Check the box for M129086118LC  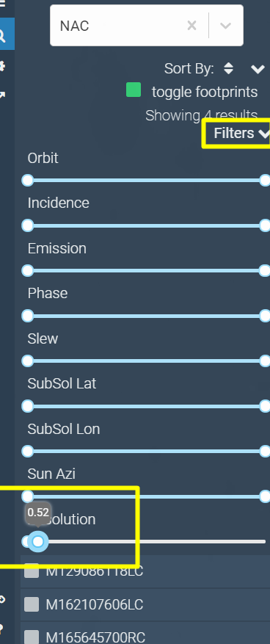point(32,571)
